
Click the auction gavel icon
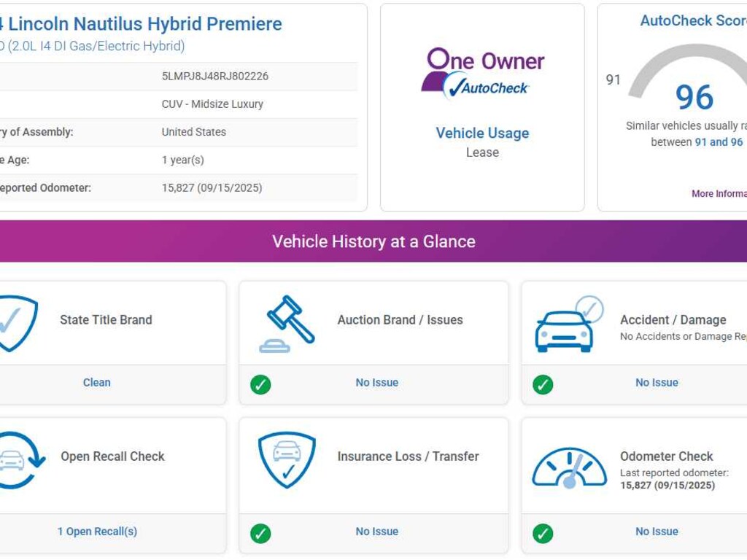287,323
